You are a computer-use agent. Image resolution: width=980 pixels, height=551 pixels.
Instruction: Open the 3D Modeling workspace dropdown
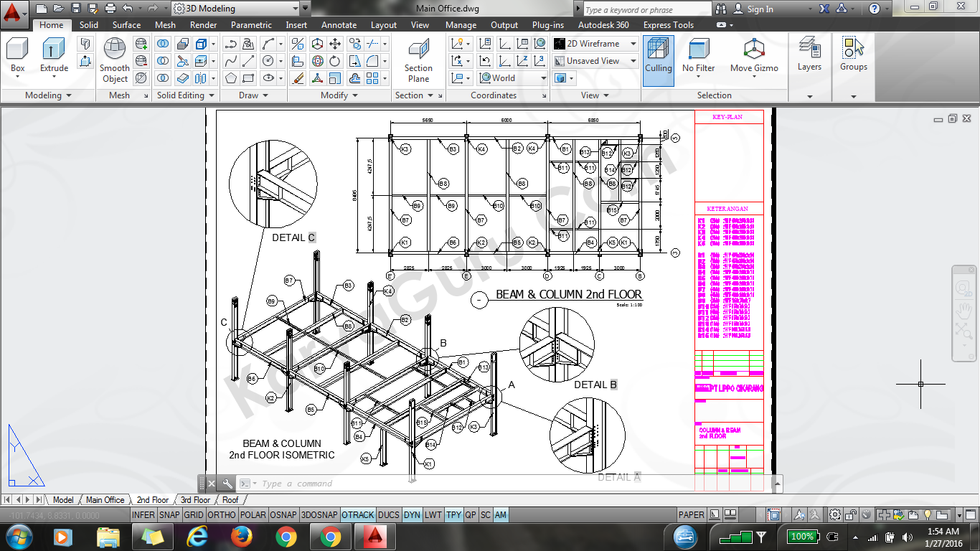point(295,9)
